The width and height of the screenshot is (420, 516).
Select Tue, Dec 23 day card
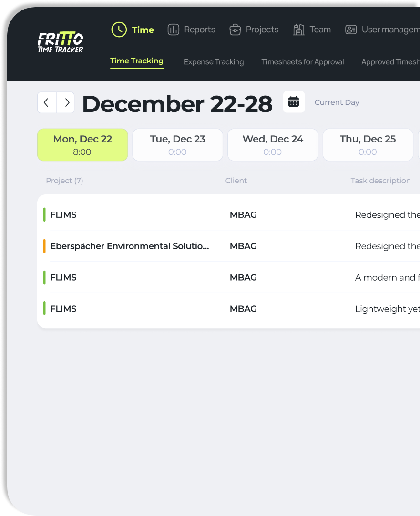(177, 145)
